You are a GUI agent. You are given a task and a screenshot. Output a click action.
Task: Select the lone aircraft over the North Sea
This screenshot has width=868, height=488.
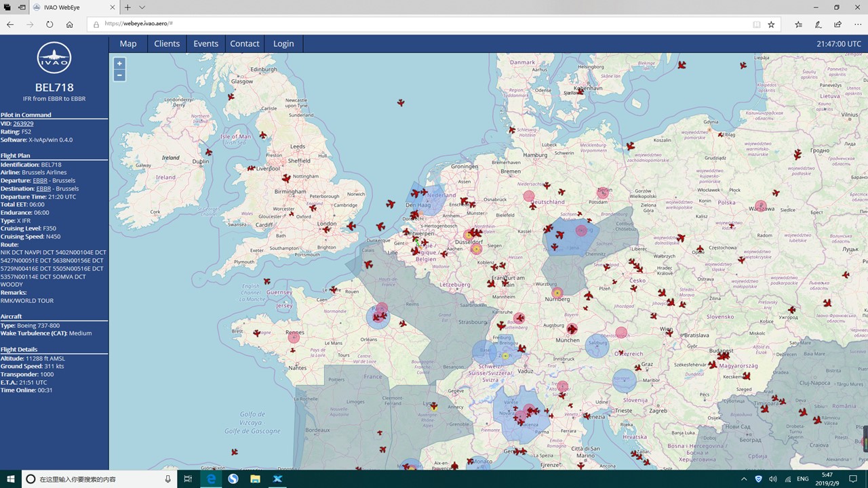click(x=401, y=103)
